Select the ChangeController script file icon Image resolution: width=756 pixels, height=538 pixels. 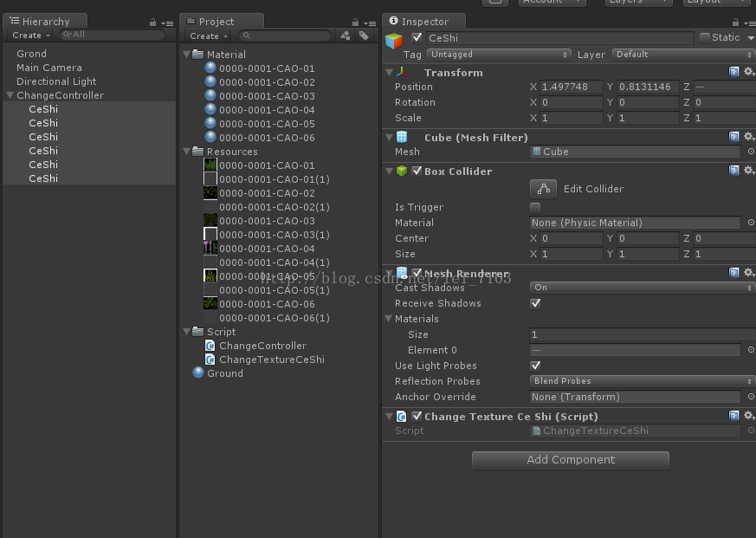click(x=210, y=346)
